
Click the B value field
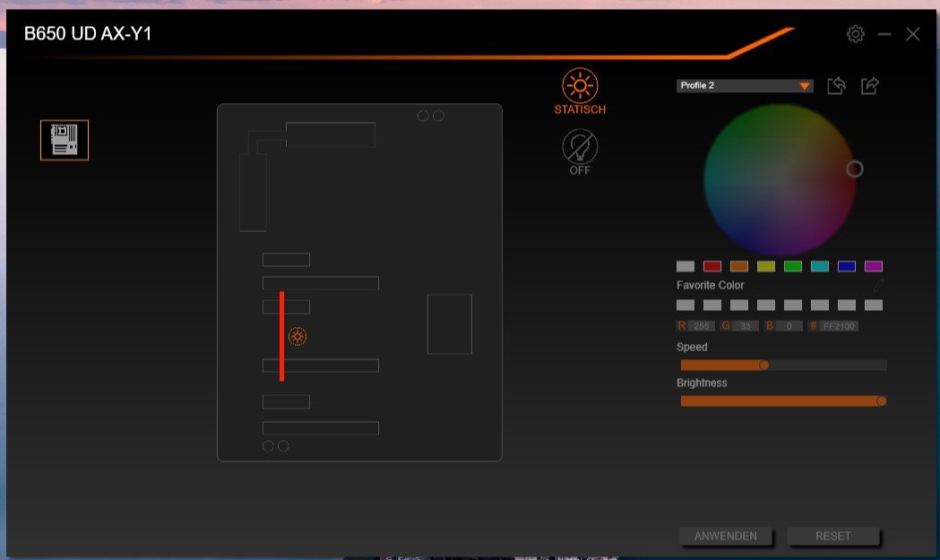(x=789, y=326)
